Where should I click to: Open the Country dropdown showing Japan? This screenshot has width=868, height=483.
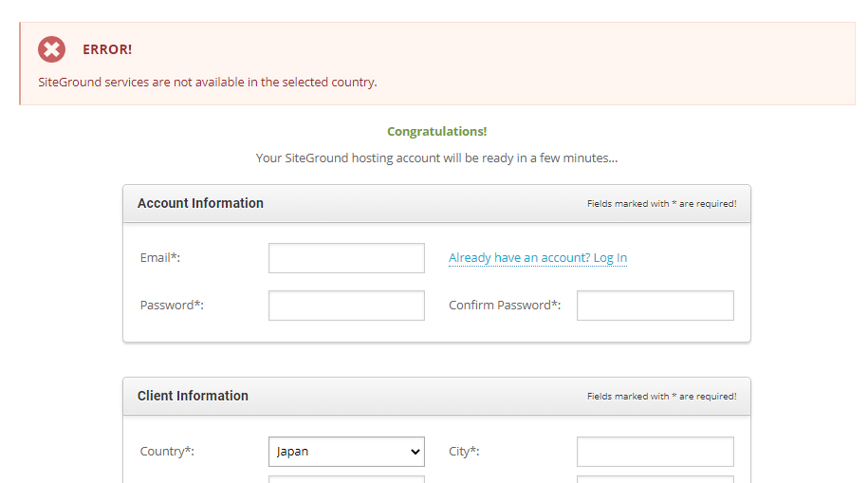pyautogui.click(x=346, y=452)
